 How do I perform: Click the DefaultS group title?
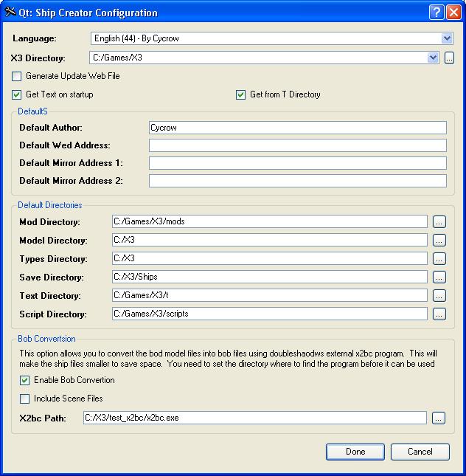(32, 111)
